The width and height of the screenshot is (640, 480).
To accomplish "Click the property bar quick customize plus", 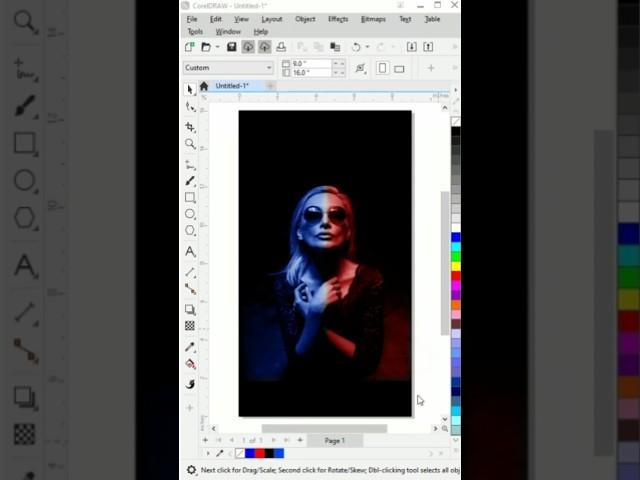I will coord(431,68).
